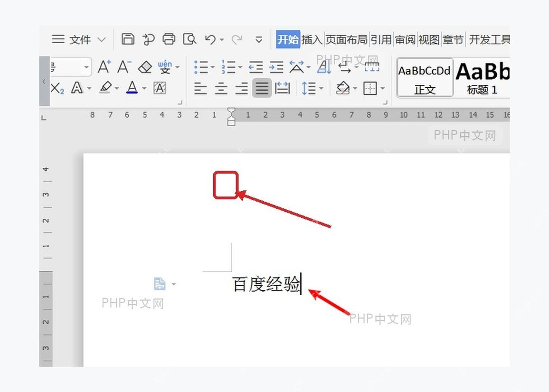Switch to the 引用 tab
Viewport: 549px width, 392px height.
tap(381, 39)
